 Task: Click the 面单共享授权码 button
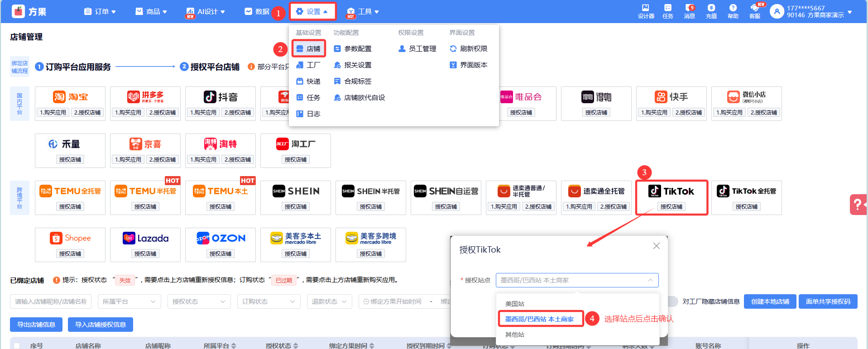828,301
